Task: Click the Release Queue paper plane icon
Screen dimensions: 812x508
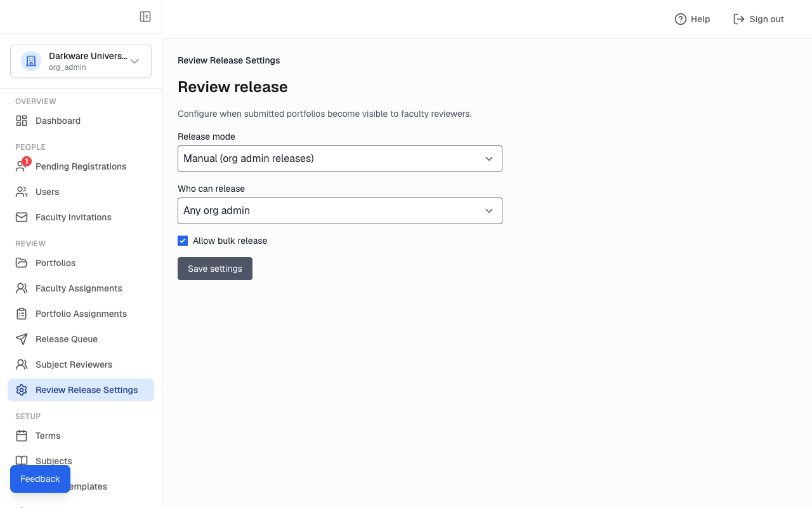Action: coord(22,339)
